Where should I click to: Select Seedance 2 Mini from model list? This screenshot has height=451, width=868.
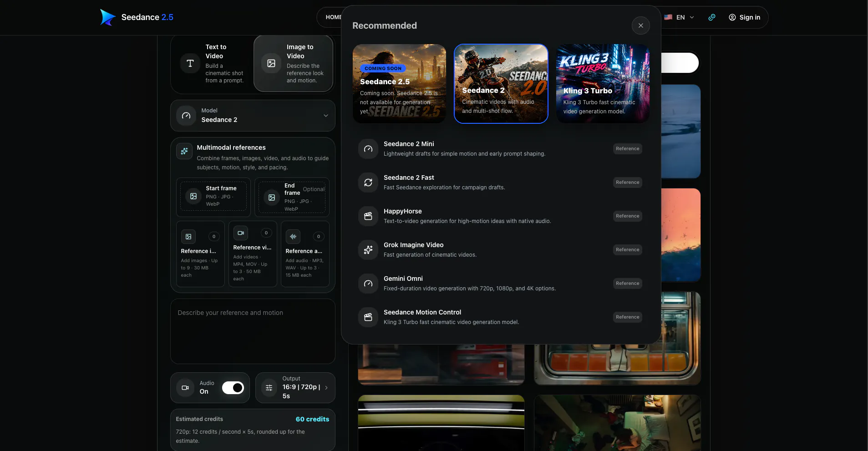[501, 149]
